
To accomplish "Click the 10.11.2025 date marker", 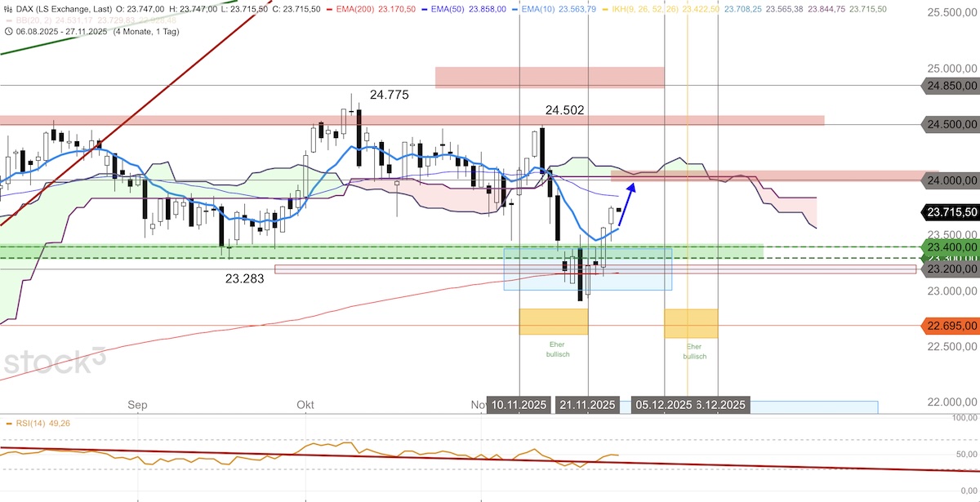I will click(519, 405).
